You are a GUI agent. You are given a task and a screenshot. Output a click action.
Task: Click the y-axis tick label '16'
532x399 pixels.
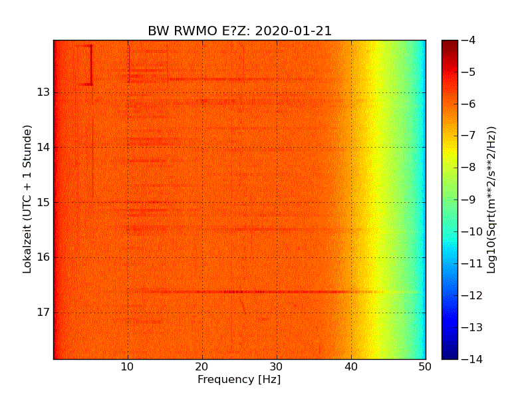tap(43, 257)
